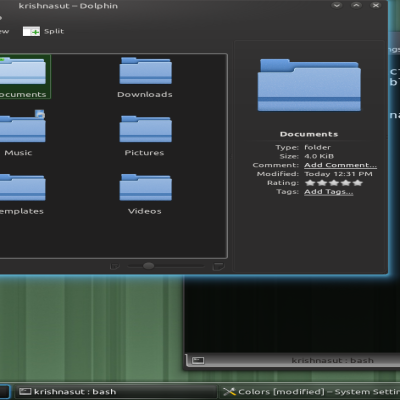The image size is (400, 400).
Task: Click the Dolphin window title bar text
Action: 68,6
